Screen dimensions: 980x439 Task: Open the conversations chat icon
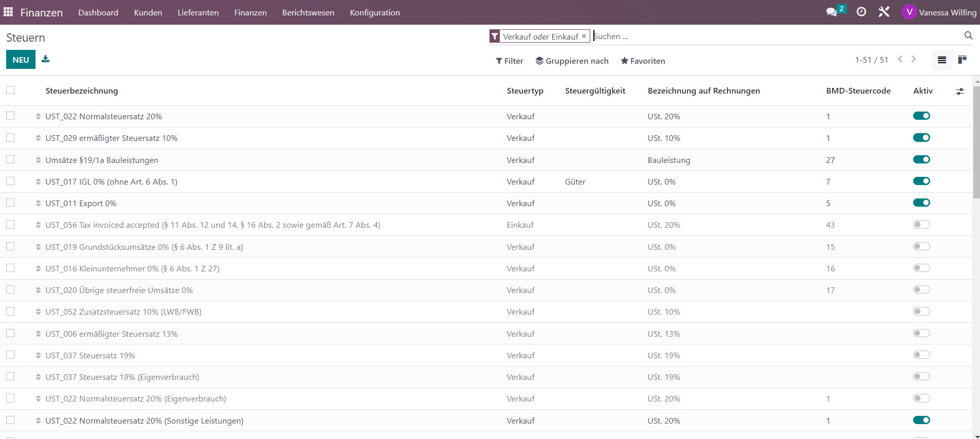(831, 12)
